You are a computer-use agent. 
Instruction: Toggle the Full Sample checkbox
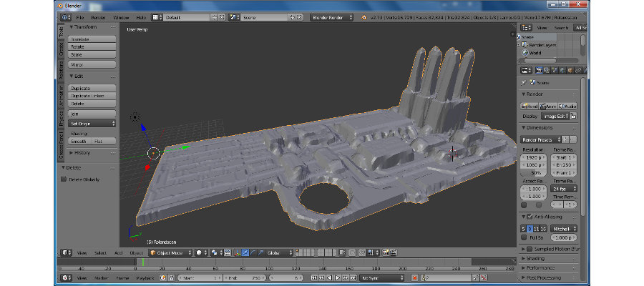point(525,237)
